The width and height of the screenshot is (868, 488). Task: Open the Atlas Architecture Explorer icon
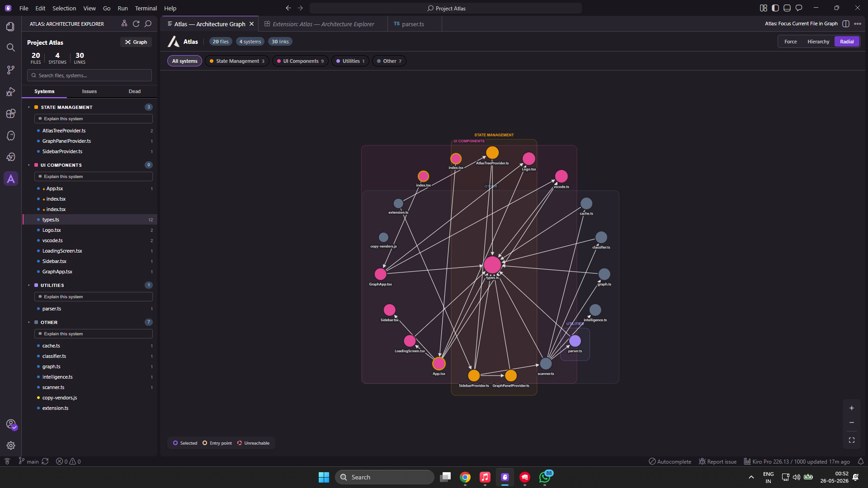[x=11, y=179]
